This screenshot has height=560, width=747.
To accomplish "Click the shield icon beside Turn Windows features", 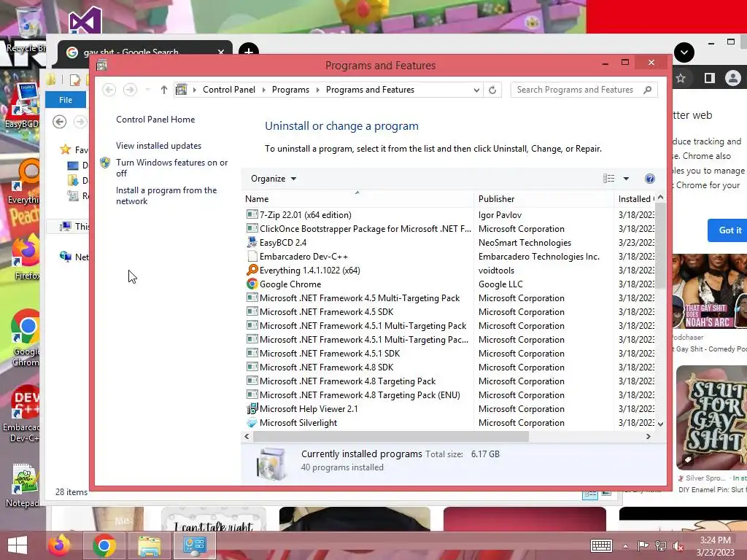I will [x=105, y=163].
